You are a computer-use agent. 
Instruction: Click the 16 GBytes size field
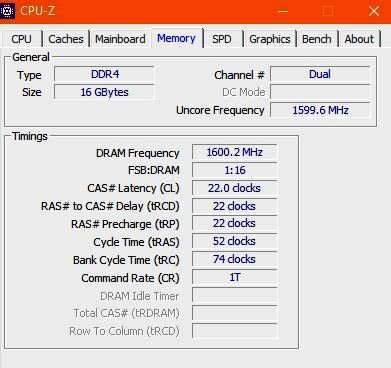(x=104, y=92)
